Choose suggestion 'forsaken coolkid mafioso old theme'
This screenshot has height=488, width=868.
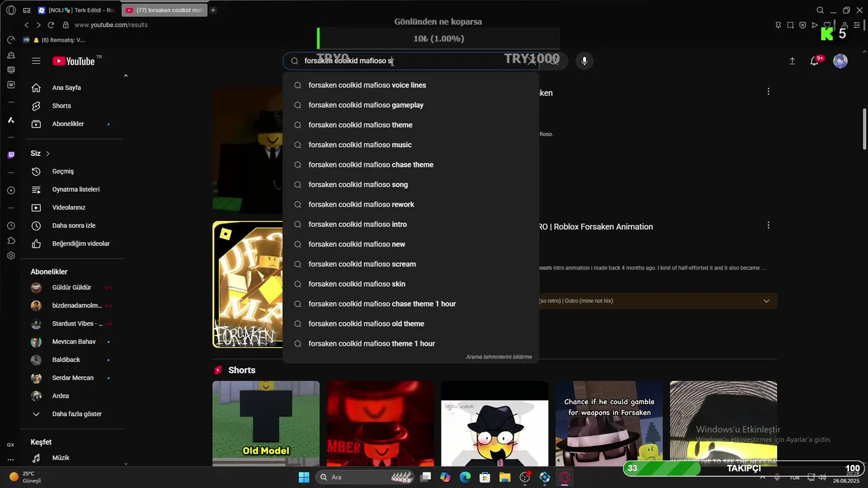(411, 324)
